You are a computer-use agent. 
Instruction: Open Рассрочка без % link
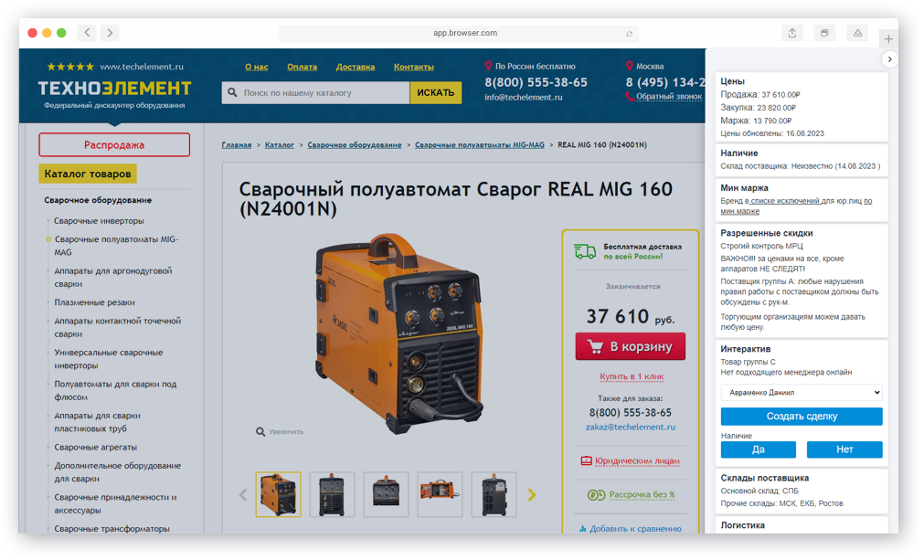[642, 494]
